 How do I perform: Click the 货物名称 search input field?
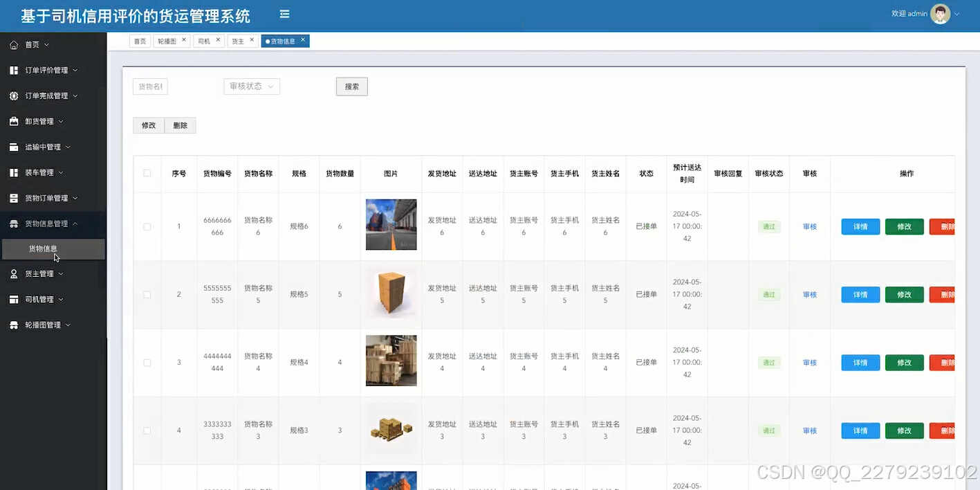tap(150, 87)
